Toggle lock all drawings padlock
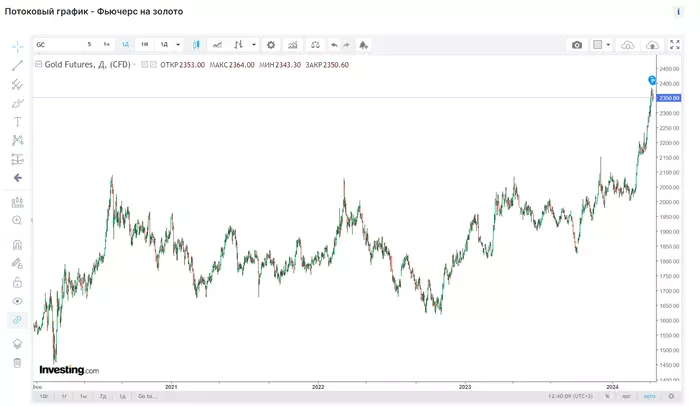 click(17, 282)
